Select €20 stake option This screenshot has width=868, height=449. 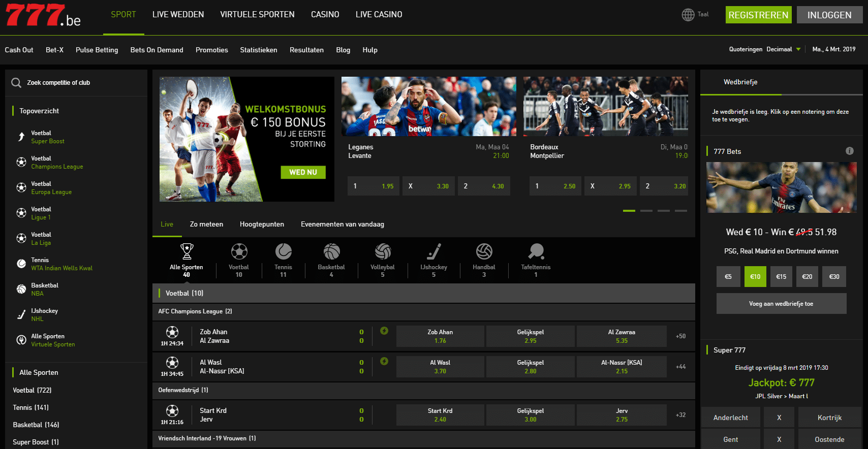(x=807, y=277)
